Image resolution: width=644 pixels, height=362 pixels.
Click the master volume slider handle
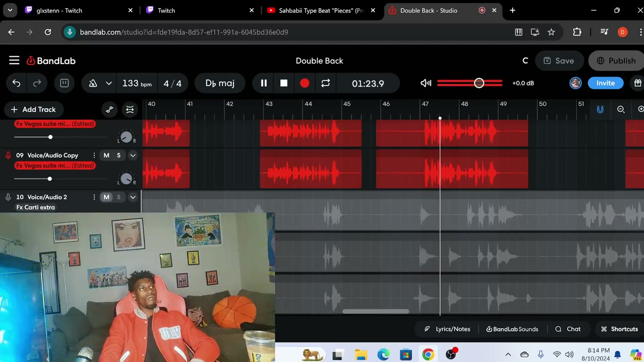pyautogui.click(x=479, y=83)
